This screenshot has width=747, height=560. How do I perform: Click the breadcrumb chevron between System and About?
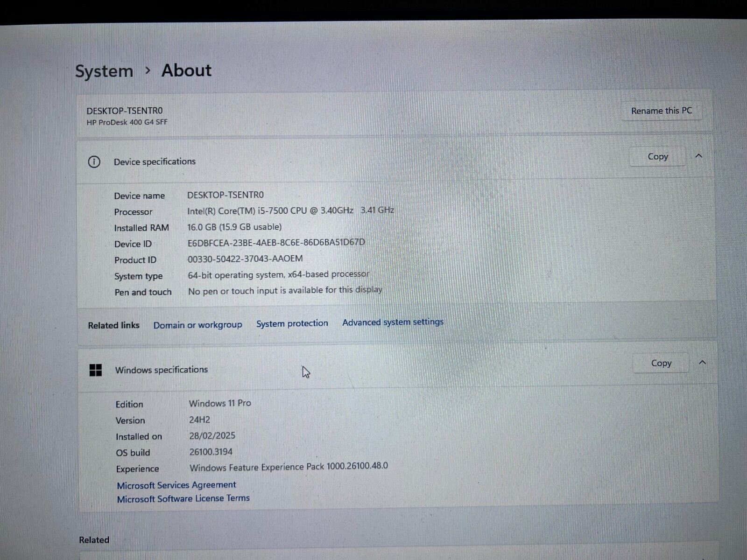coord(148,70)
